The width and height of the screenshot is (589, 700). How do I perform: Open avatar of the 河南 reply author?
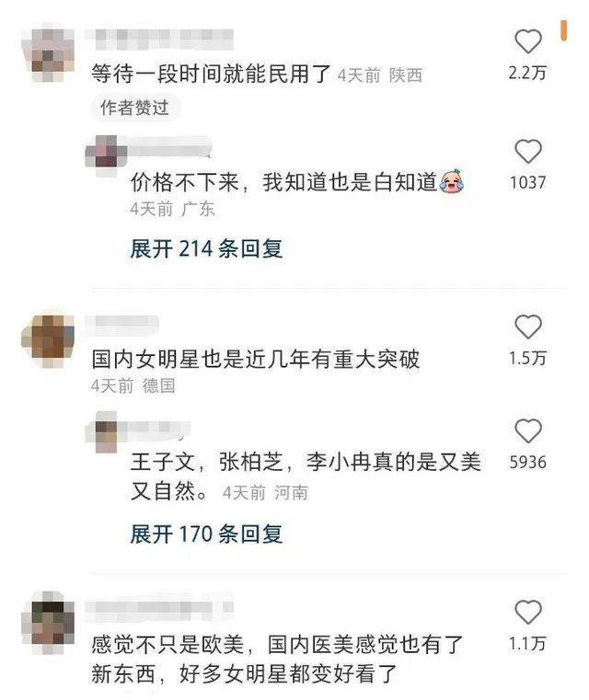coord(106,432)
